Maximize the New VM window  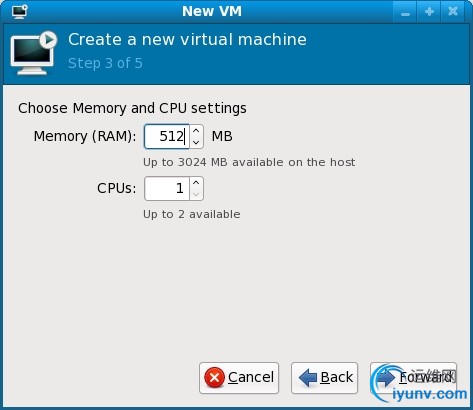point(429,12)
